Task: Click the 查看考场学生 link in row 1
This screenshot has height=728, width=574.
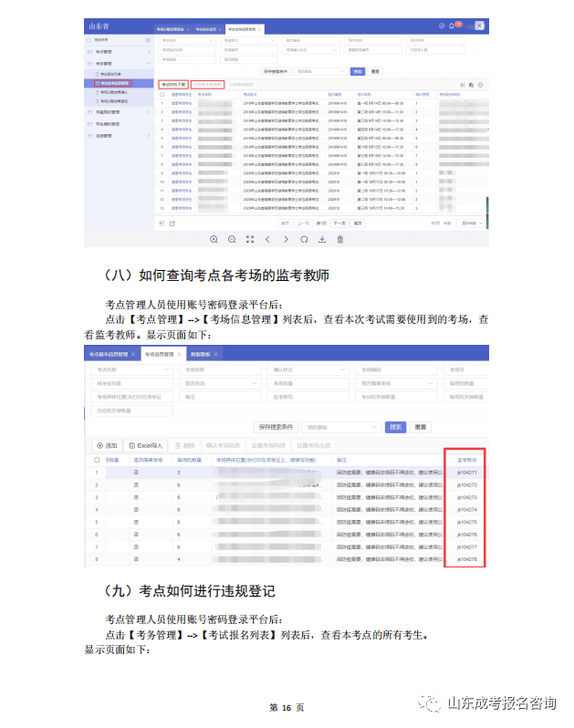Action: [x=182, y=103]
